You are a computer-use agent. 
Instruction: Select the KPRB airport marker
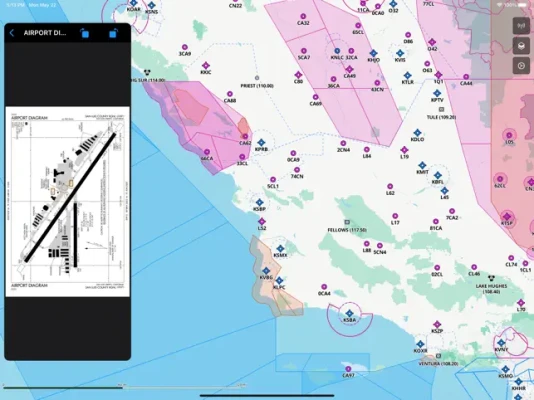[261, 142]
